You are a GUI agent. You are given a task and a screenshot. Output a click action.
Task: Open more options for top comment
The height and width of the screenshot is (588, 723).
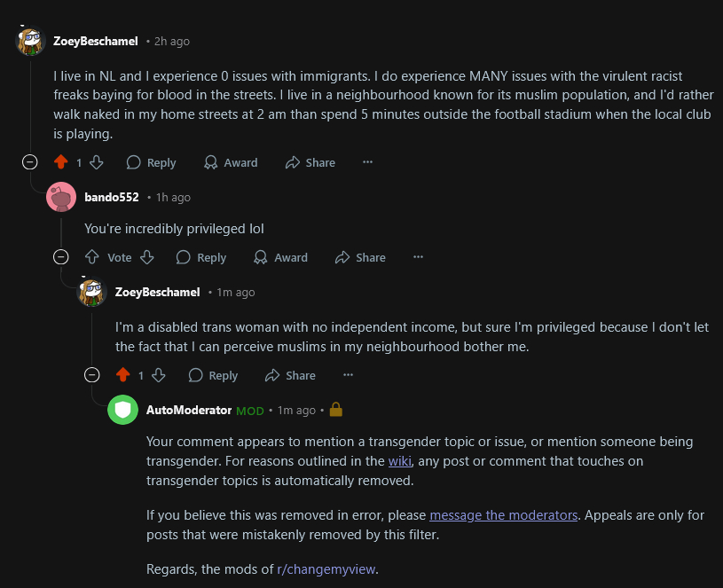(367, 162)
